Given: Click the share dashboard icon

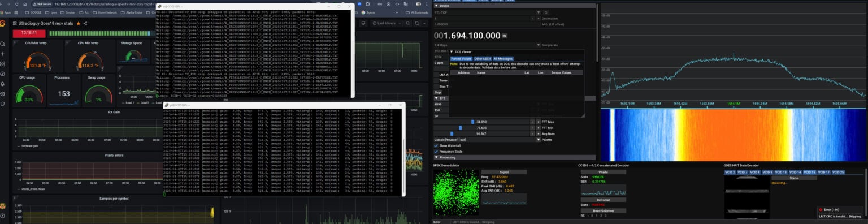Looking at the screenshot, I should pyautogui.click(x=86, y=23).
